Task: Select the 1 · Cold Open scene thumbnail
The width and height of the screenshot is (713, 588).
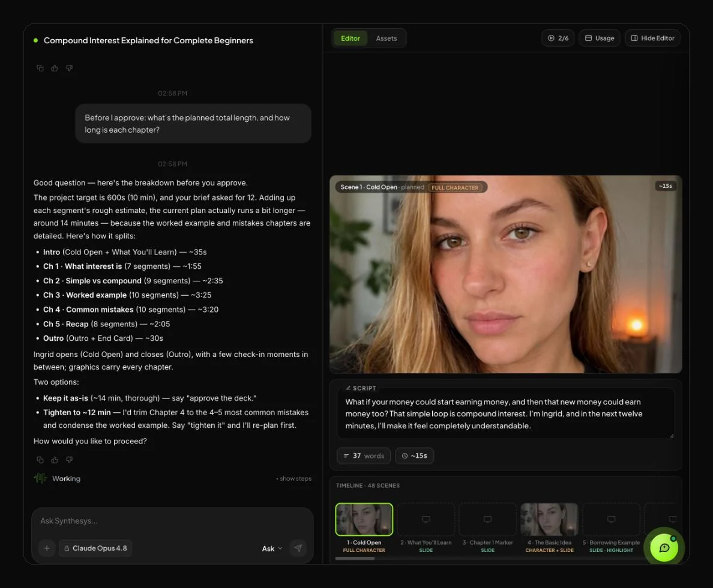Action: click(x=364, y=520)
